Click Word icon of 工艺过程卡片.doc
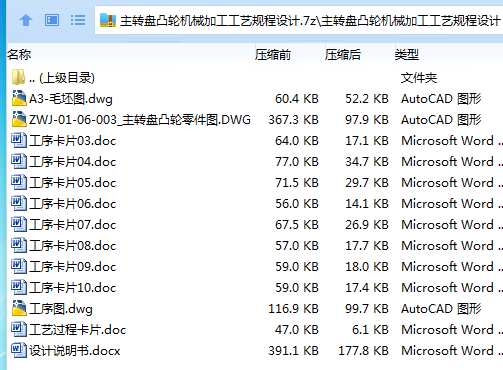 click(19, 329)
